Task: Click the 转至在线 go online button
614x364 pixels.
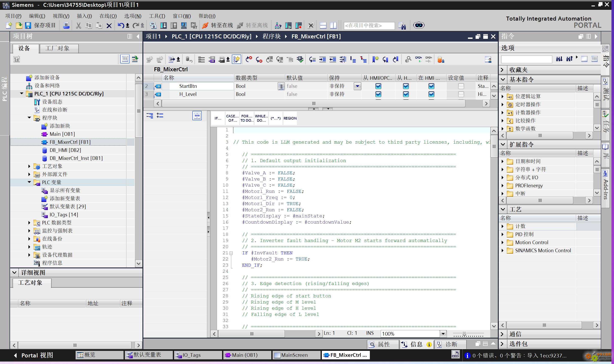Action: click(218, 25)
